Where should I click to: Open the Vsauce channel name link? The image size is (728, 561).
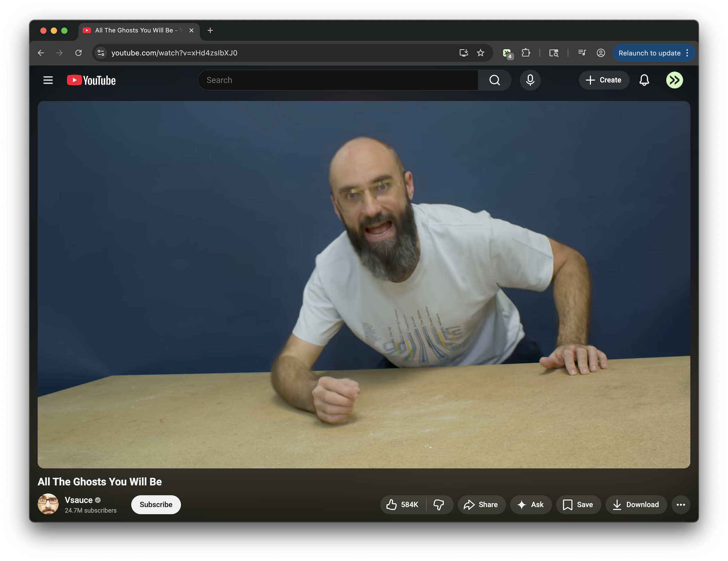click(x=79, y=500)
